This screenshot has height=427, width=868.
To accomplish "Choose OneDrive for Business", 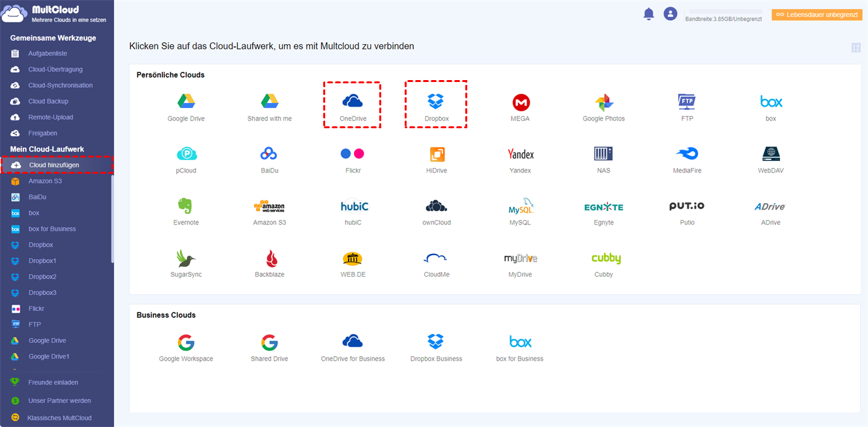I will click(x=353, y=348).
